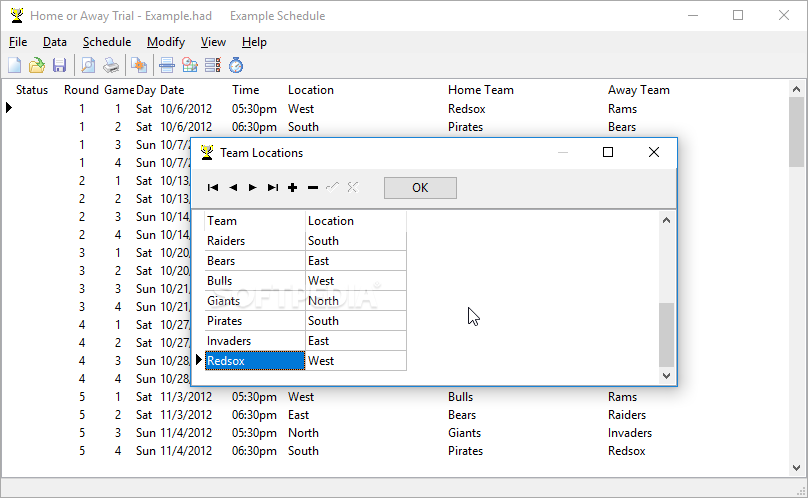Click Rams in the 10/6/2012 05:30pm row
The height and width of the screenshot is (498, 808).
(x=622, y=109)
